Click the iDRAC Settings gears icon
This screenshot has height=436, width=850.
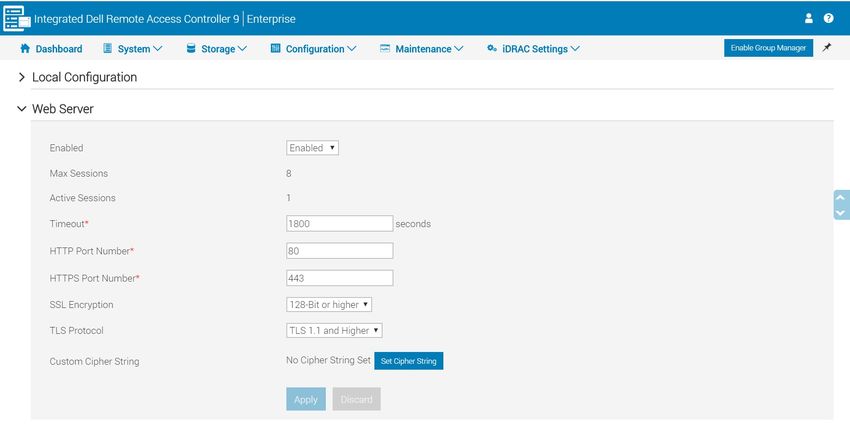(492, 48)
